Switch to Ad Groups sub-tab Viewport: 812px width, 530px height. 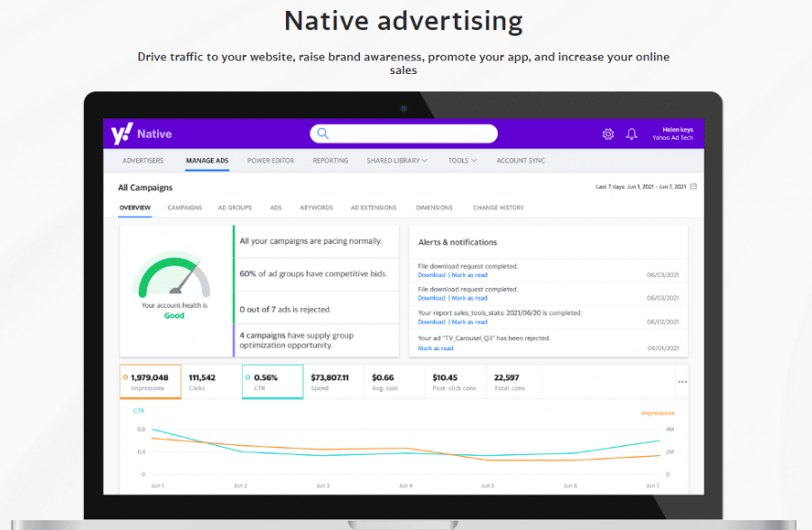[235, 208]
